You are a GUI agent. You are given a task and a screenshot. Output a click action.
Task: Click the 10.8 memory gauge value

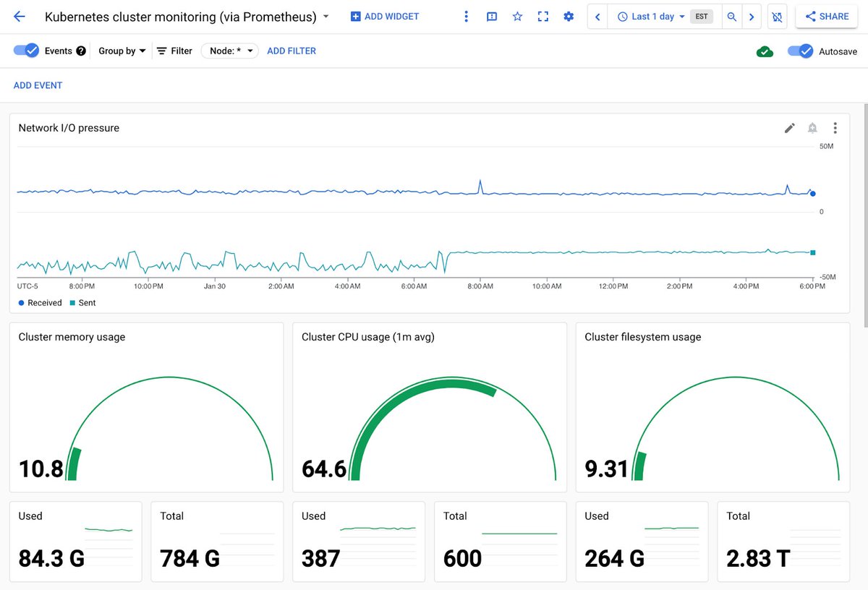point(41,469)
